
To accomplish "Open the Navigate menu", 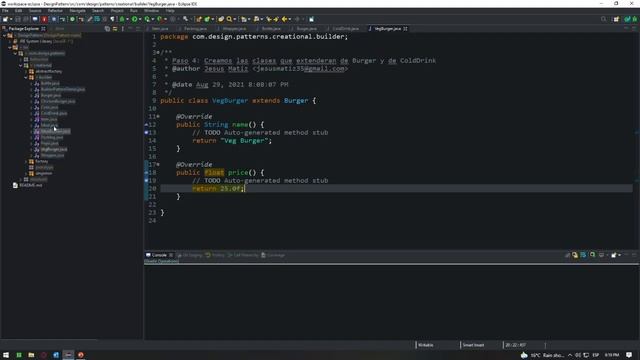I will (78, 11).
